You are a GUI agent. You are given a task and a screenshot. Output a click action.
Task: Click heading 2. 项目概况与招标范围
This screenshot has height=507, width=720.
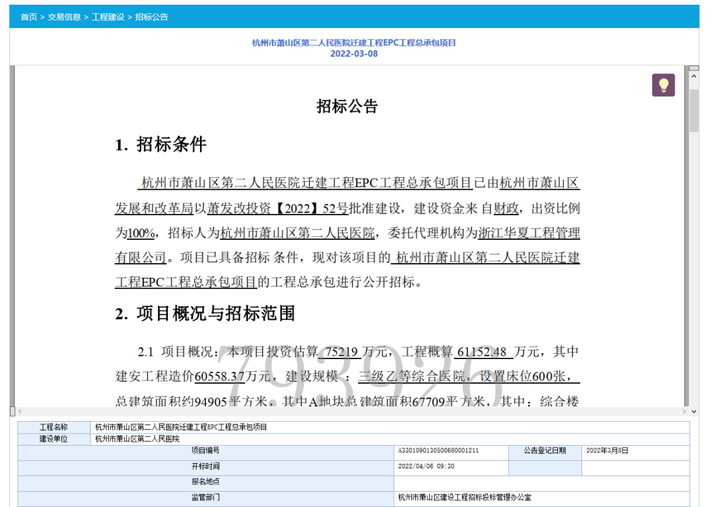tap(205, 314)
